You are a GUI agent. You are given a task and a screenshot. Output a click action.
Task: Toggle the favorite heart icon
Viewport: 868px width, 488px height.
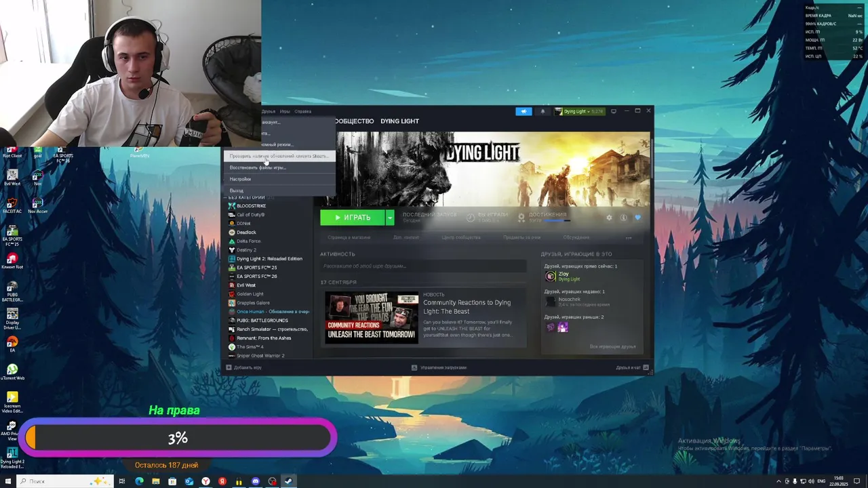point(637,218)
